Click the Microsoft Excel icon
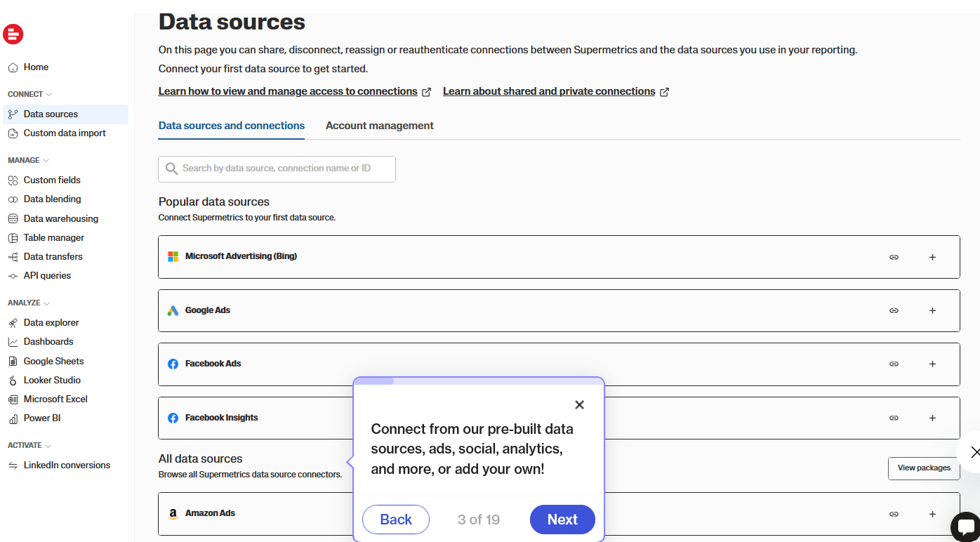This screenshot has width=980, height=542. (x=13, y=399)
